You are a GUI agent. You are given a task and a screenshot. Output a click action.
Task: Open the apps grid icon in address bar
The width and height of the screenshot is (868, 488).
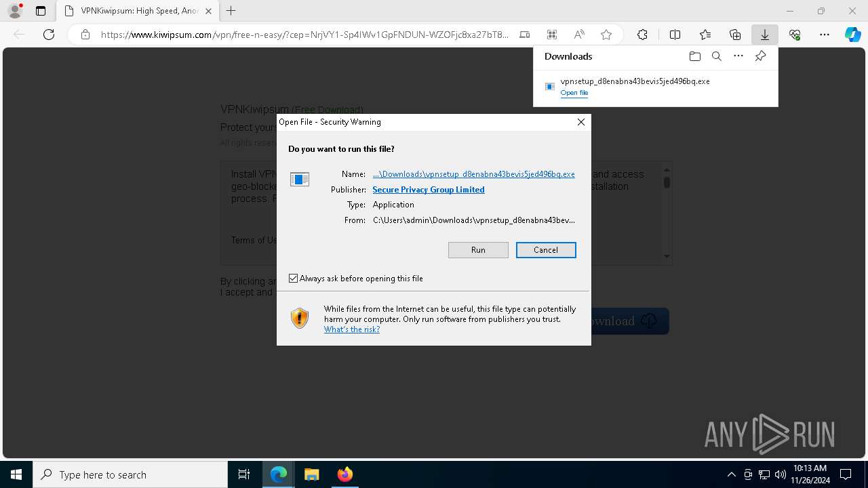(x=552, y=35)
